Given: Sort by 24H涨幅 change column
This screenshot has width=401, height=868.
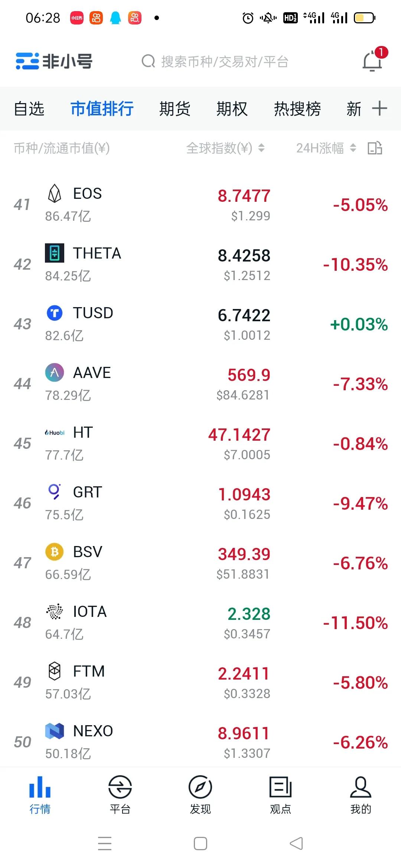Looking at the screenshot, I should 326,148.
